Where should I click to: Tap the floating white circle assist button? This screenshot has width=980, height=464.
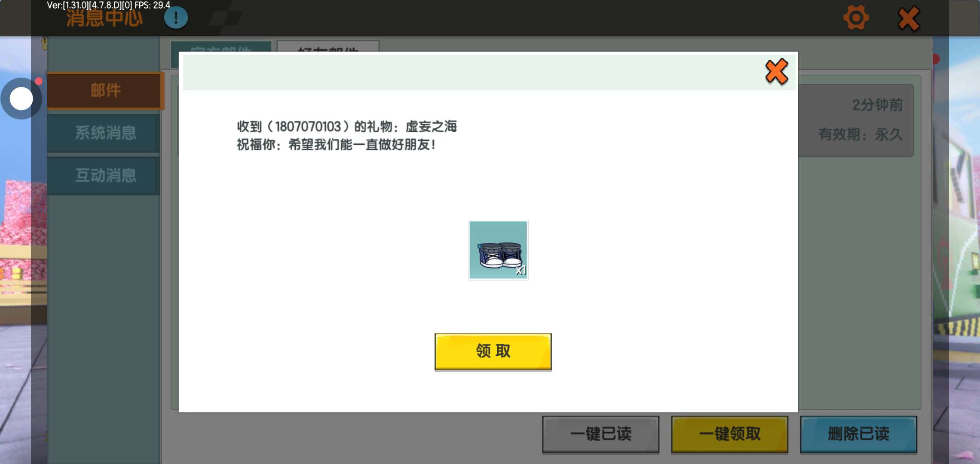click(21, 99)
